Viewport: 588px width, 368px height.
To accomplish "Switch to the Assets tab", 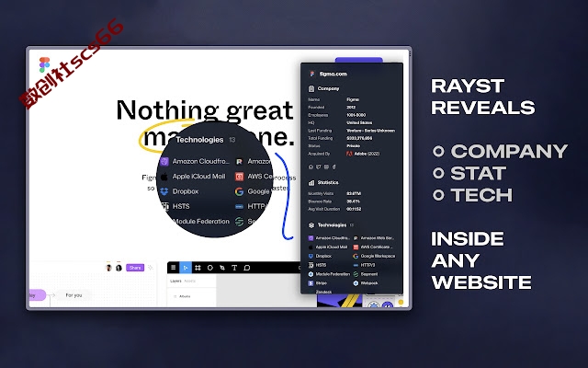I will coord(190,281).
